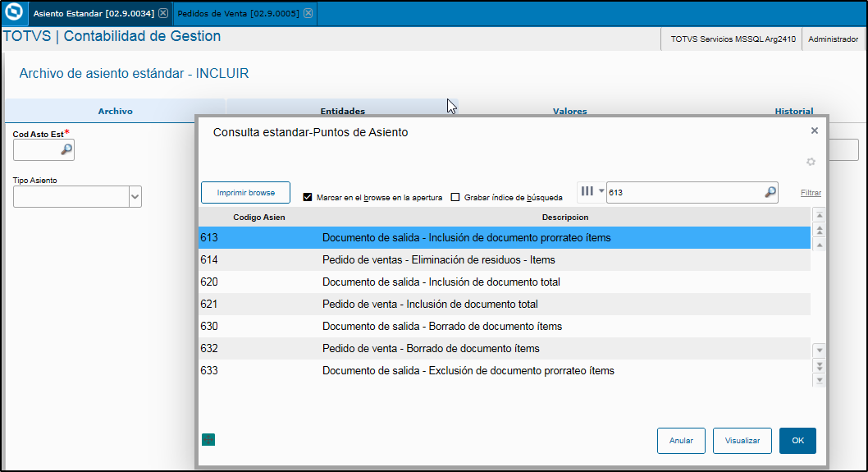Screen dimensions: 868x472
Task: Select row 614 Eliminación de residuos
Action: click(x=505, y=260)
